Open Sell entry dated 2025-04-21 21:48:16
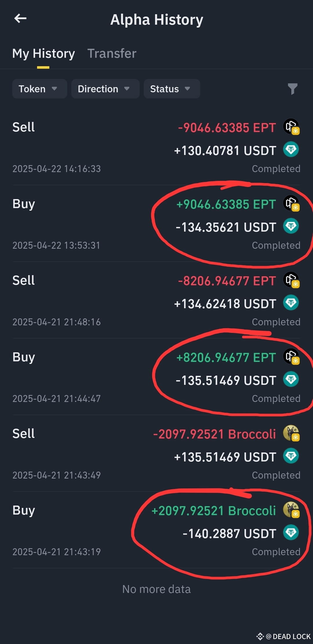313x644 pixels. [x=156, y=300]
